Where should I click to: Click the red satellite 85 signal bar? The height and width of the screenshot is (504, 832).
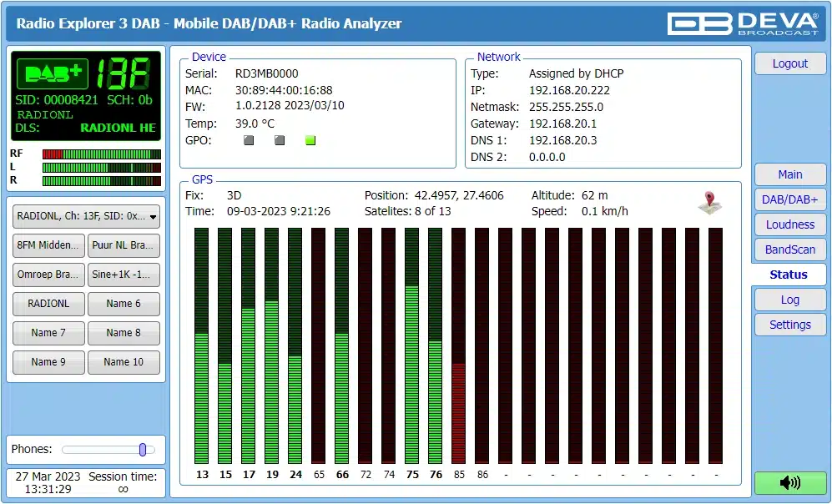(x=458, y=346)
